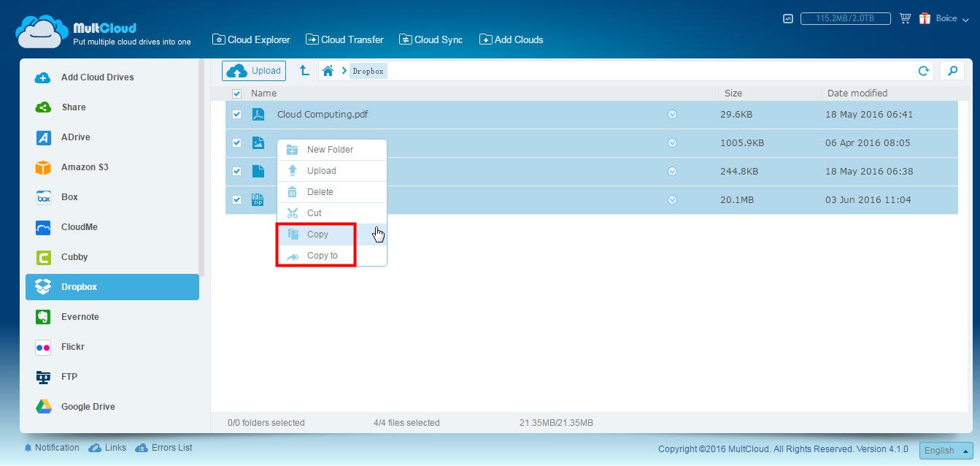This screenshot has height=466, width=980.
Task: Uncheck checkbox of the 1005.9KB file
Action: tap(236, 143)
